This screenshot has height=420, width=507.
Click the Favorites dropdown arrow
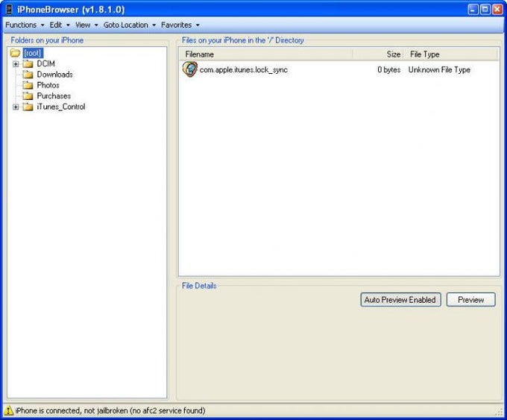tap(198, 25)
